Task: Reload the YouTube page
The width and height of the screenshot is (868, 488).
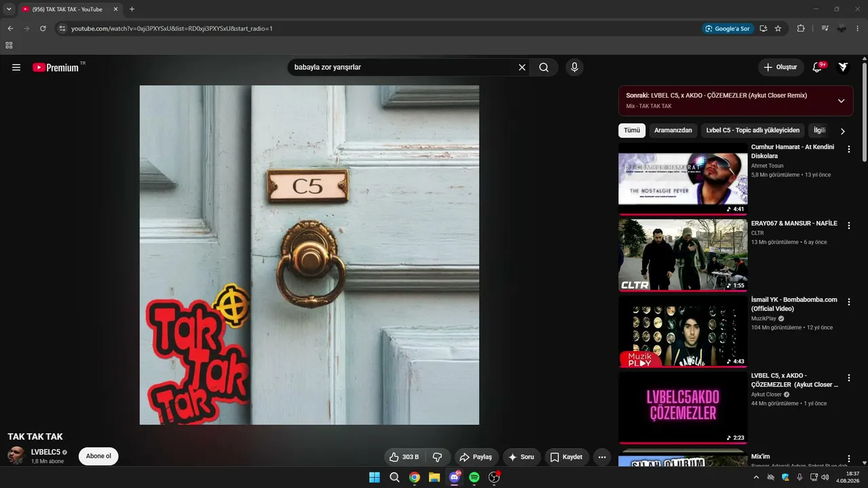Action: [x=43, y=28]
